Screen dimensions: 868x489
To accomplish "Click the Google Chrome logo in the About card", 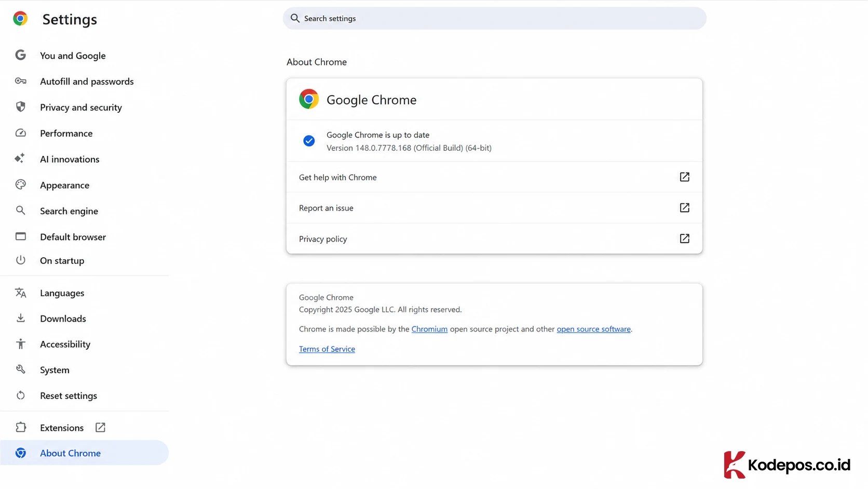I will click(x=309, y=99).
